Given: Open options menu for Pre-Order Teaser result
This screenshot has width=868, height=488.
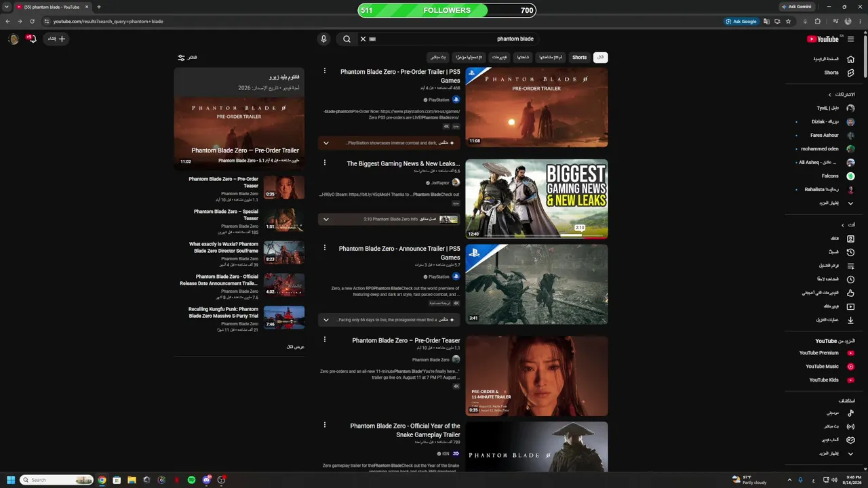Looking at the screenshot, I should point(325,340).
